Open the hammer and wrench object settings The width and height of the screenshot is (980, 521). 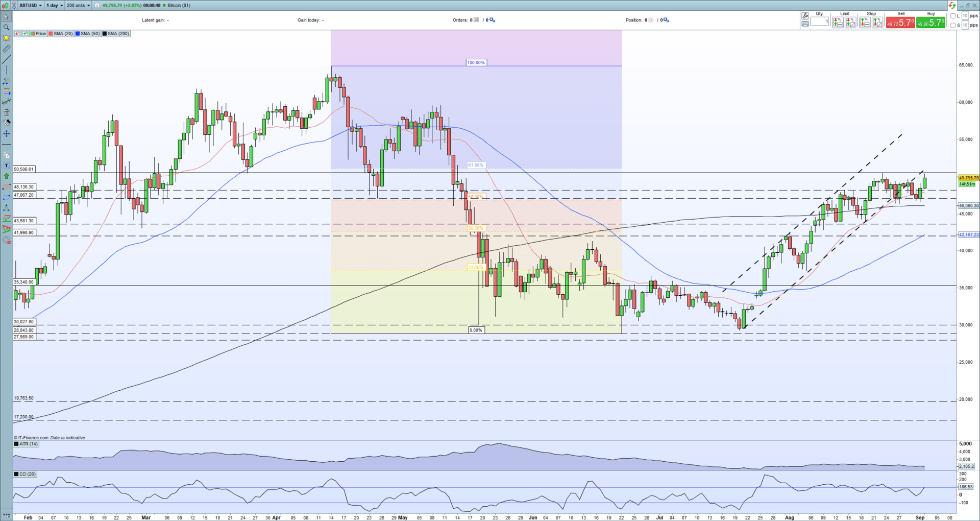pos(6,123)
